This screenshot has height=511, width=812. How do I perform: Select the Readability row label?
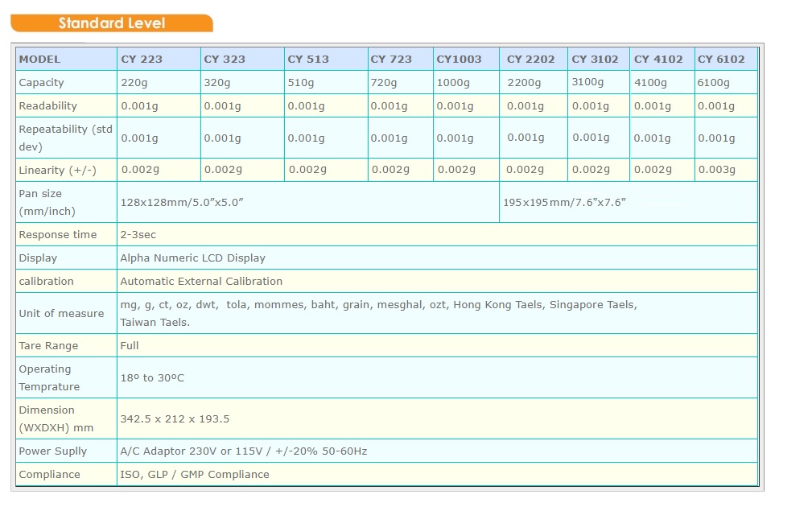47,105
